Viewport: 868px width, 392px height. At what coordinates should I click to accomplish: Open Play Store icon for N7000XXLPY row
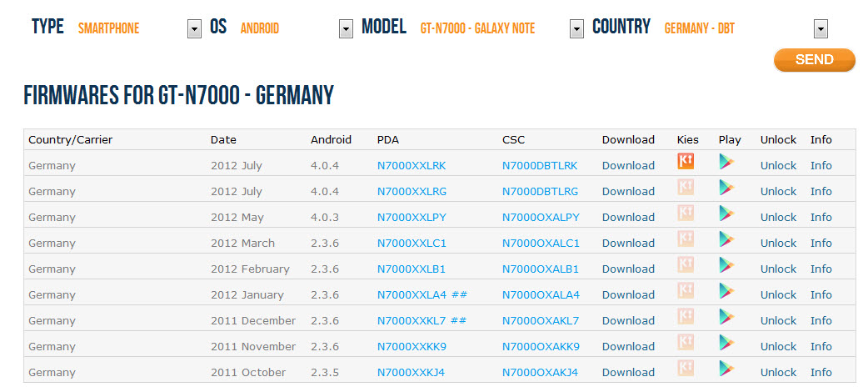(x=726, y=214)
